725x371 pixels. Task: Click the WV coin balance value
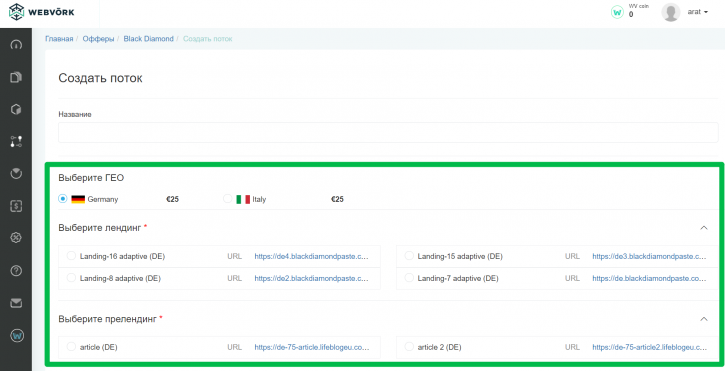coord(631,15)
